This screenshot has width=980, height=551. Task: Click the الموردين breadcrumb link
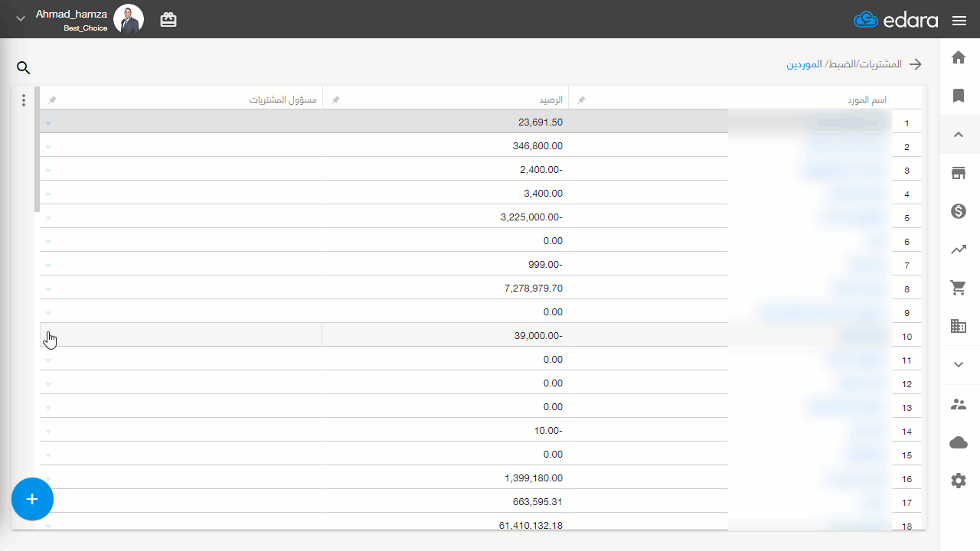(805, 64)
